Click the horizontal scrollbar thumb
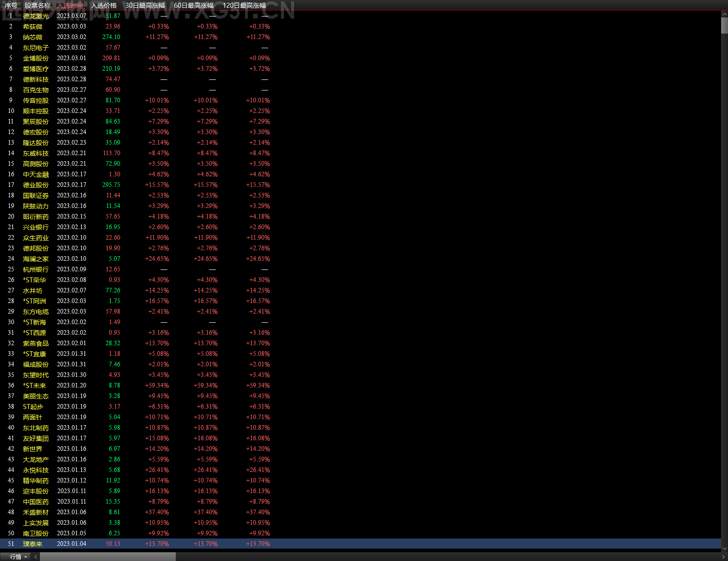The height and width of the screenshot is (561, 728). pyautogui.click(x=108, y=557)
